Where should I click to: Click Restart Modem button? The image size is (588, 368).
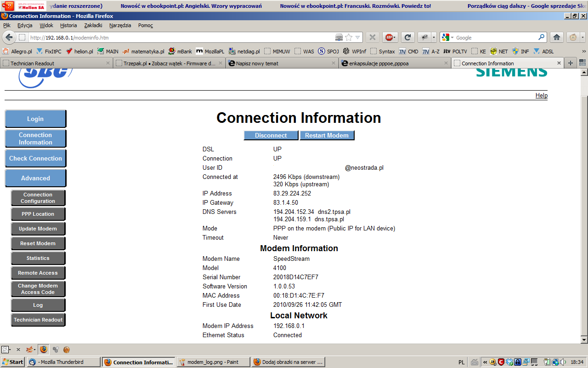[x=327, y=135]
